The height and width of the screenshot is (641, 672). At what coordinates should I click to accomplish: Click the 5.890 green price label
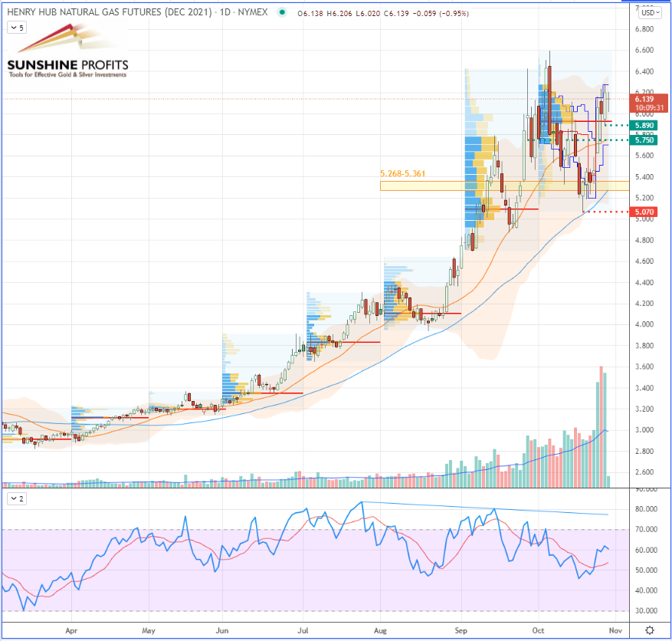coord(644,125)
